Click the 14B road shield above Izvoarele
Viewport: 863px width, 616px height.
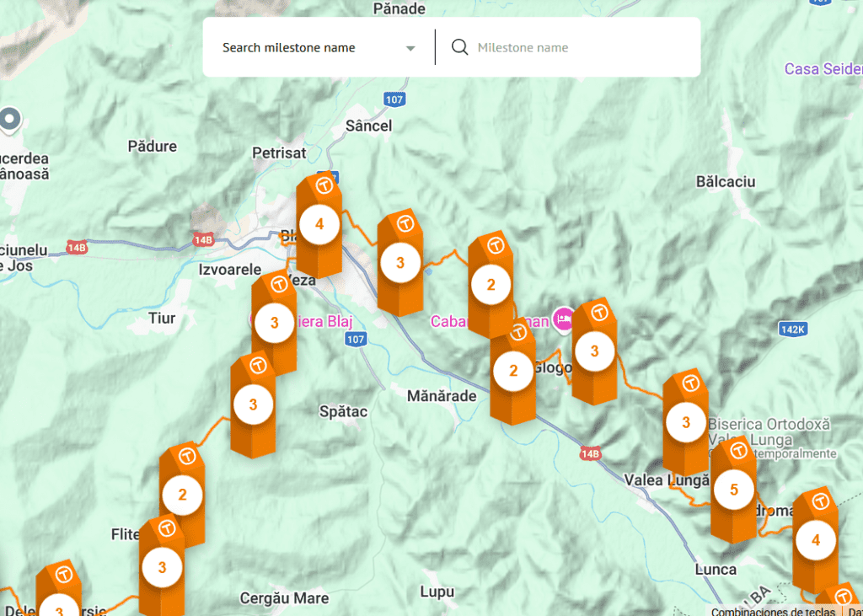[202, 239]
